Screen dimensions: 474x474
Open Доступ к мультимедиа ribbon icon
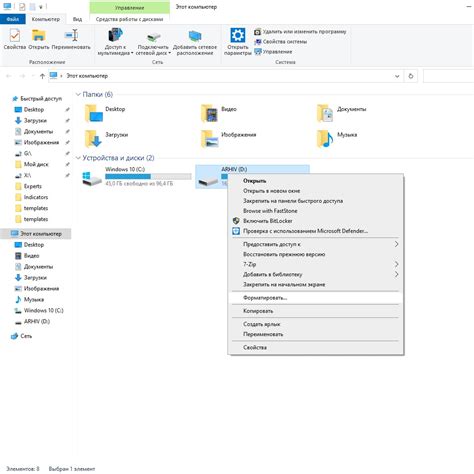point(115,35)
